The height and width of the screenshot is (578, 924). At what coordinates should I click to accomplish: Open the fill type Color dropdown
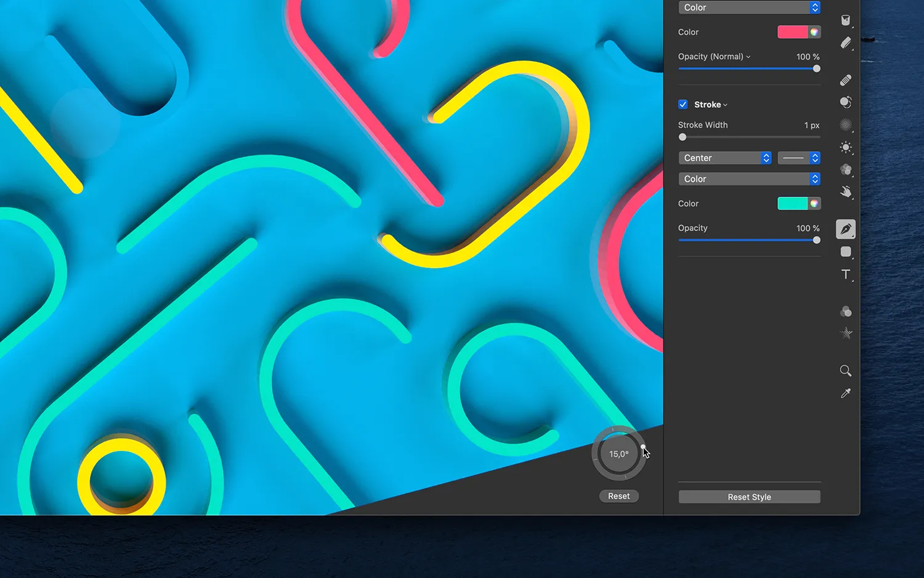[749, 7]
